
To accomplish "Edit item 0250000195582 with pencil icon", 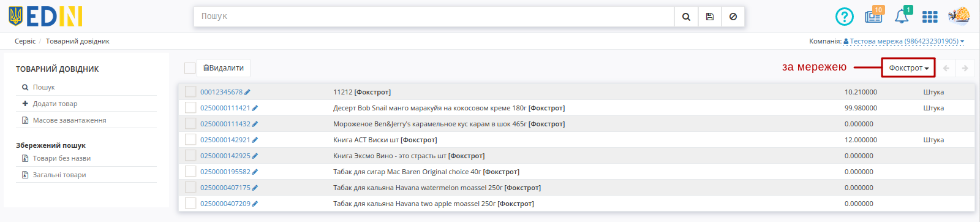I will (x=255, y=172).
